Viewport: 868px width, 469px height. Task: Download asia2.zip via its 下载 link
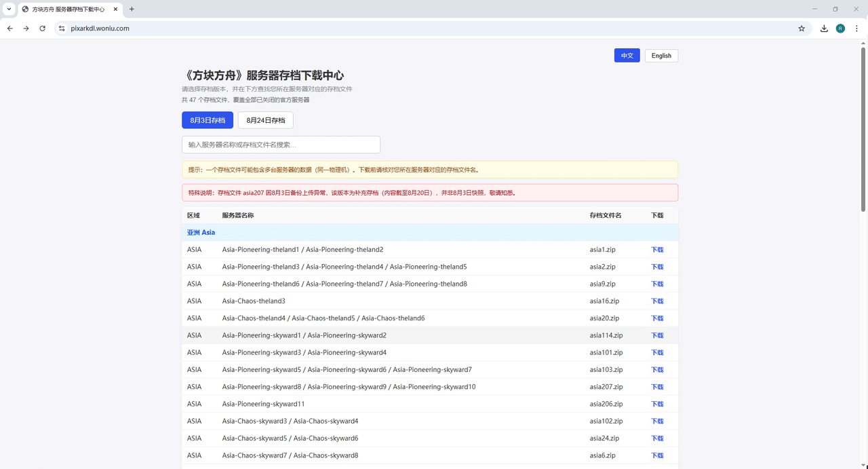point(657,267)
